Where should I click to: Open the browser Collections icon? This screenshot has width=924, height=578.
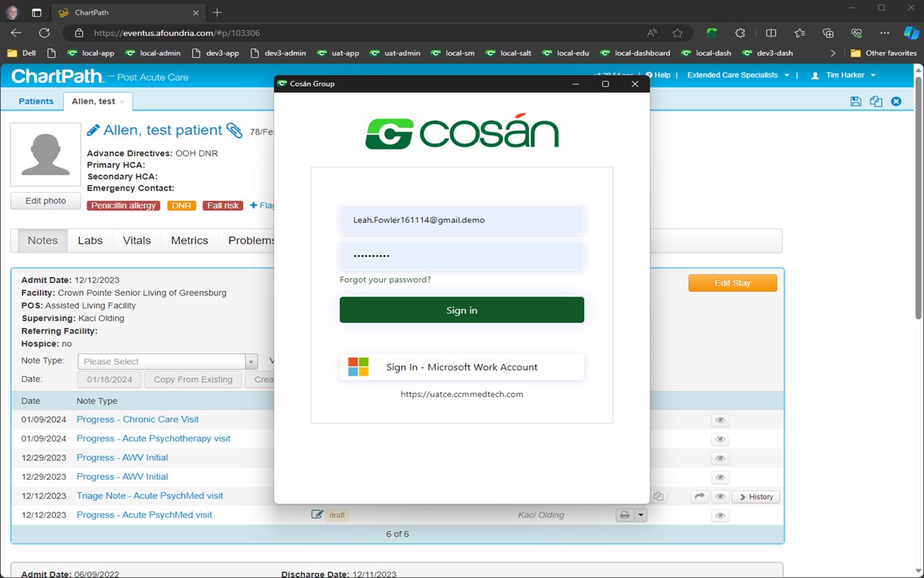[x=828, y=33]
